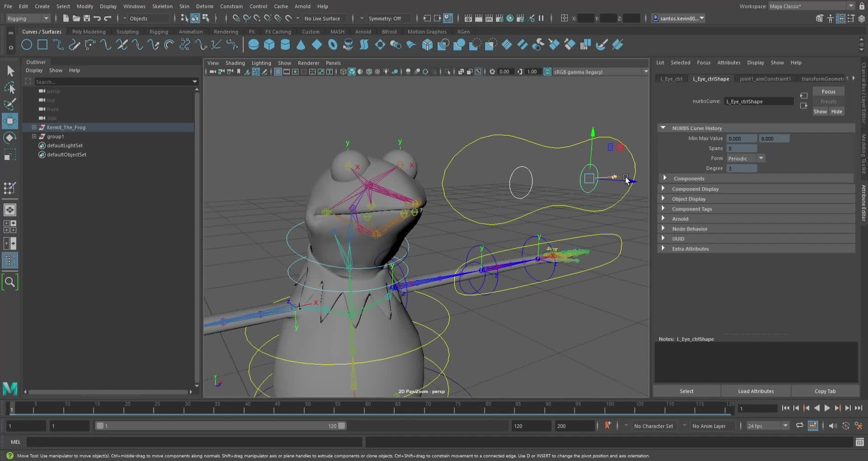The height and width of the screenshot is (461, 868).
Task: Click the Hide button in Attribute Editor
Action: [x=837, y=112]
